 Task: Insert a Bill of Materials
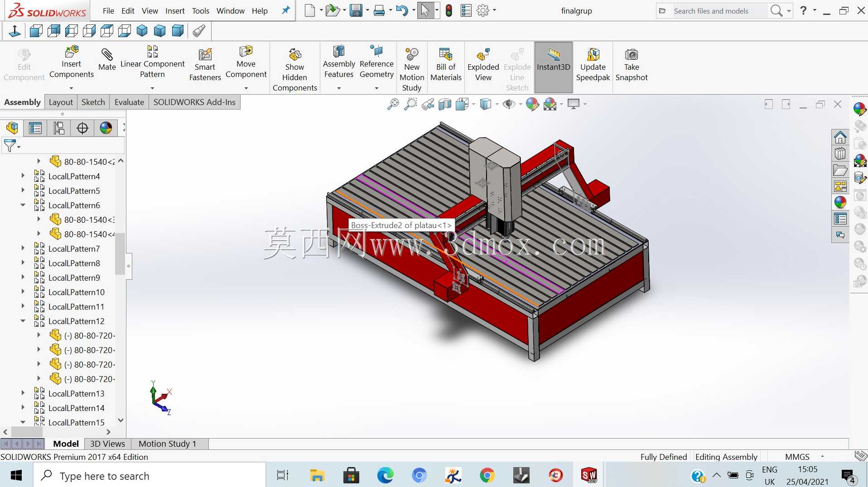point(446,65)
